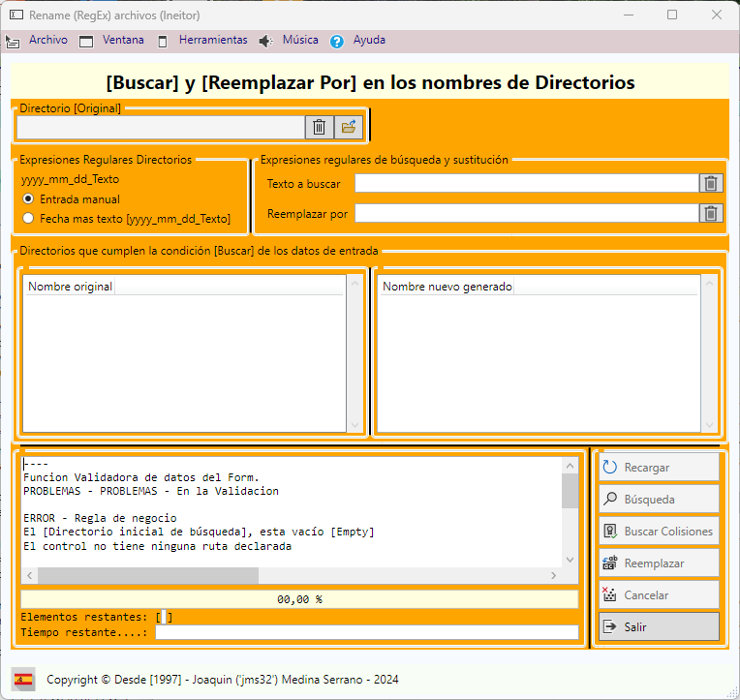The height and width of the screenshot is (700, 740).
Task: Click the Cancelar button
Action: 659,594
